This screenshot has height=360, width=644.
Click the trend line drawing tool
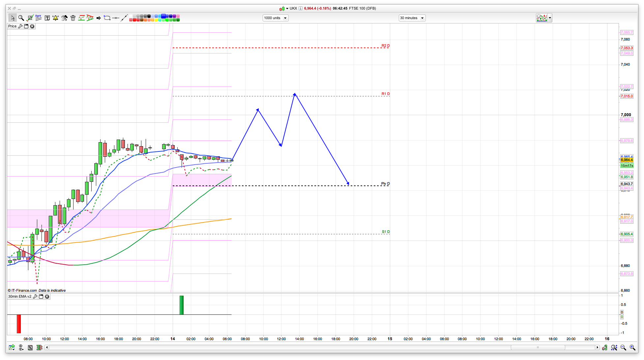click(124, 18)
